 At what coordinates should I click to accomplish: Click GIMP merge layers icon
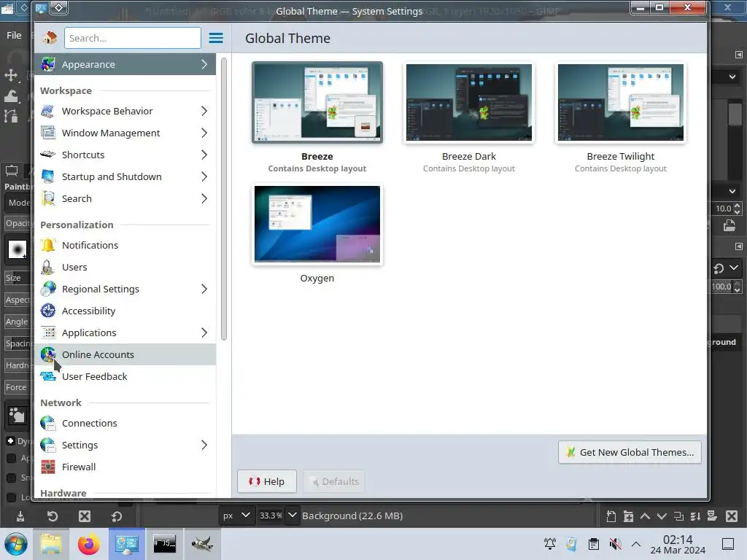click(x=695, y=516)
